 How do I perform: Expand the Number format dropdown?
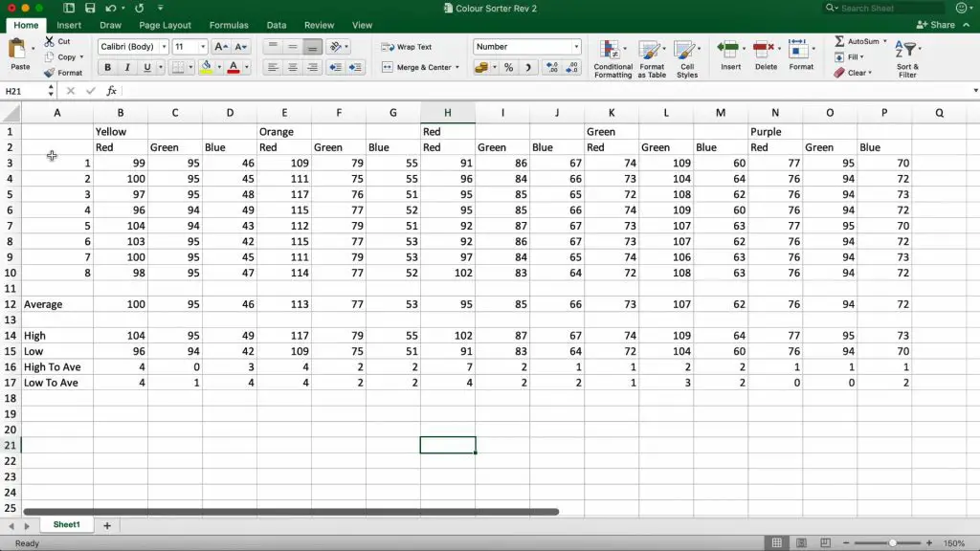click(x=576, y=47)
